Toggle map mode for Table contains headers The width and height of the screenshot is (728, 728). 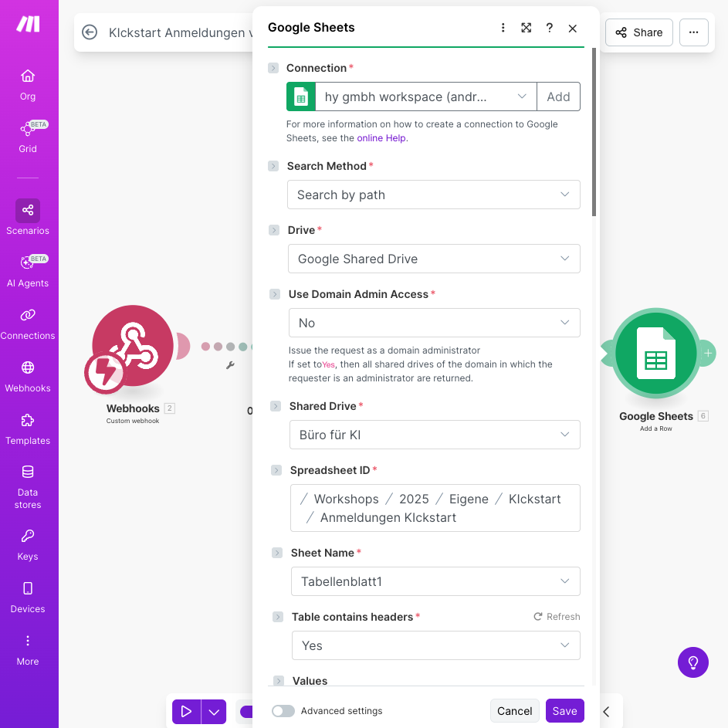point(278,617)
